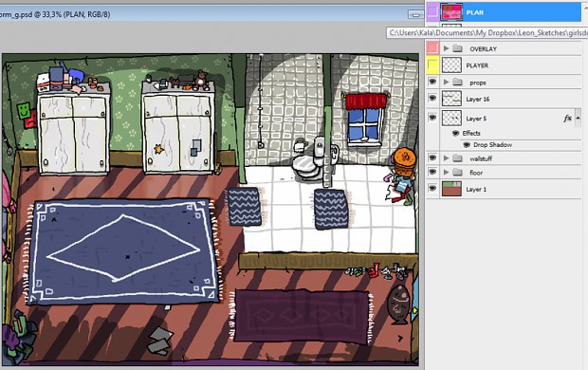
Task: Expand the wallstuff group disclosure triangle
Action: point(446,158)
